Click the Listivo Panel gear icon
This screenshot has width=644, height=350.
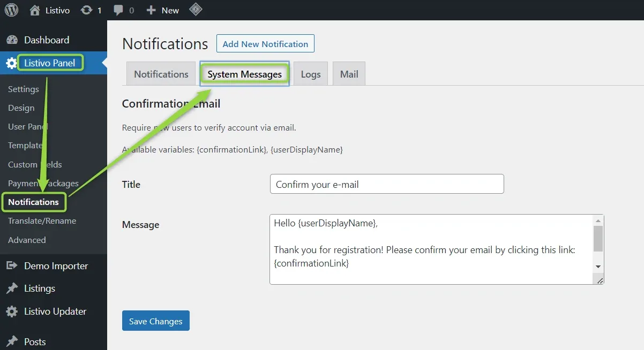click(11, 63)
